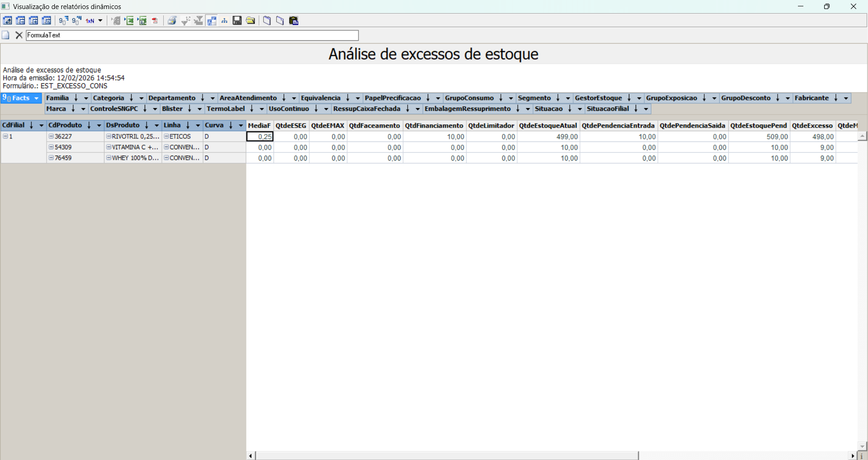Screen dimensions: 868x460
Task: Click the QtdeEstoqueAtual column header
Action: (548, 125)
